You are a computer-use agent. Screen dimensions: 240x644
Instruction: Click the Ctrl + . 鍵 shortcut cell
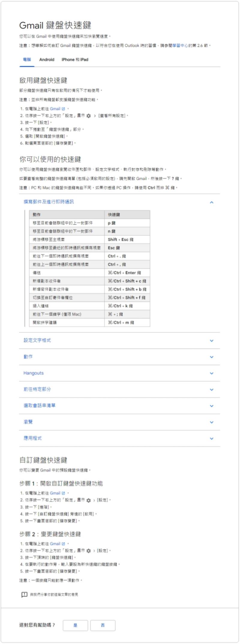click(x=127, y=256)
